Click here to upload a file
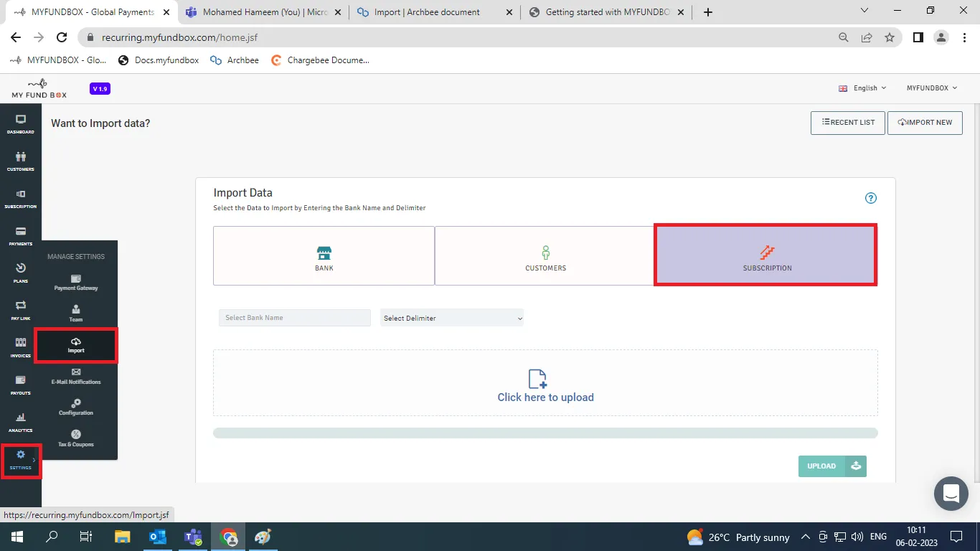The height and width of the screenshot is (551, 980). tap(545, 383)
